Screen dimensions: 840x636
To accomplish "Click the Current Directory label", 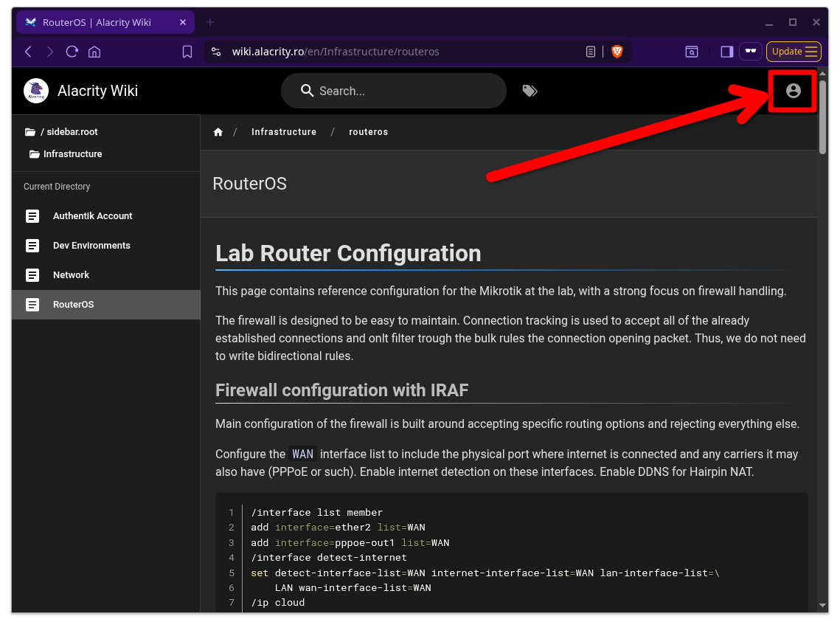I will coord(57,187).
